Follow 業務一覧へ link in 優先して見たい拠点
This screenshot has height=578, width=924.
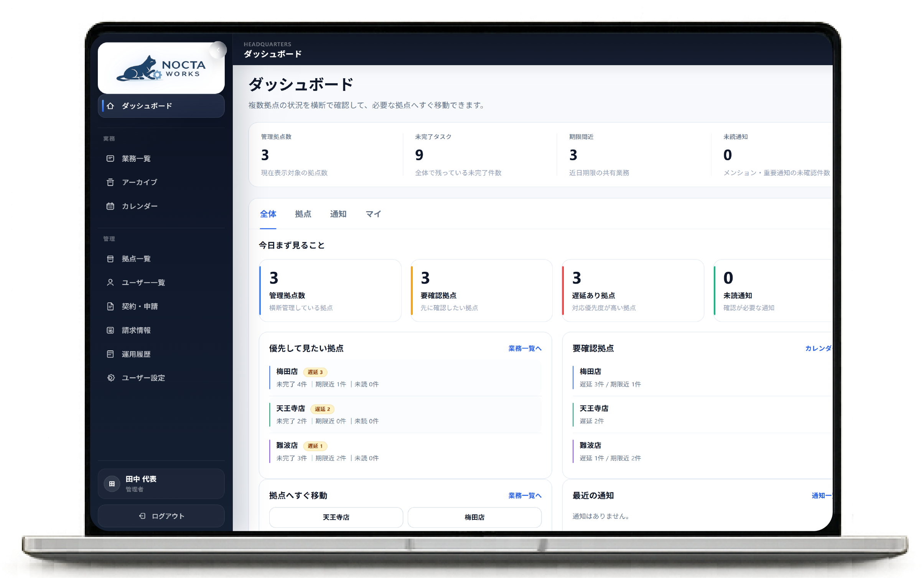click(525, 348)
